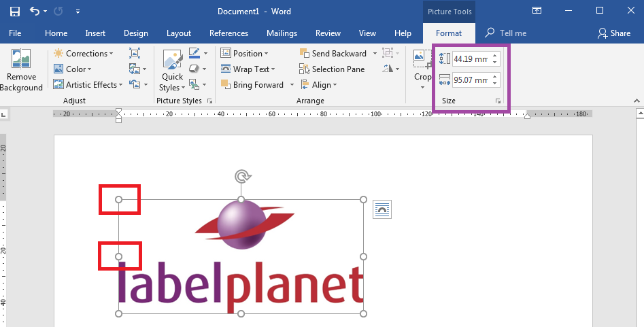Undo the last action
The width and height of the screenshot is (644, 327).
click(35, 12)
